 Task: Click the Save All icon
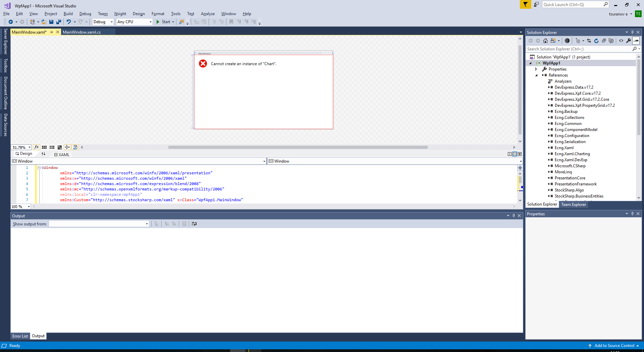tap(59, 22)
